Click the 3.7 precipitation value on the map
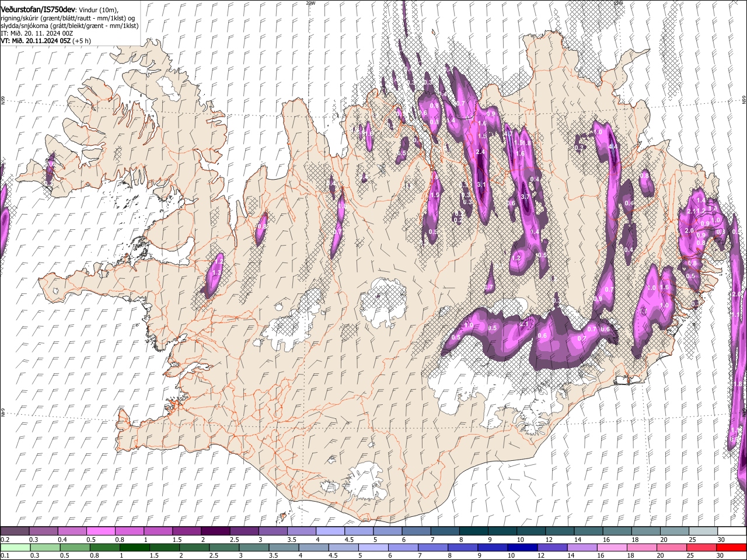 [x=525, y=197]
